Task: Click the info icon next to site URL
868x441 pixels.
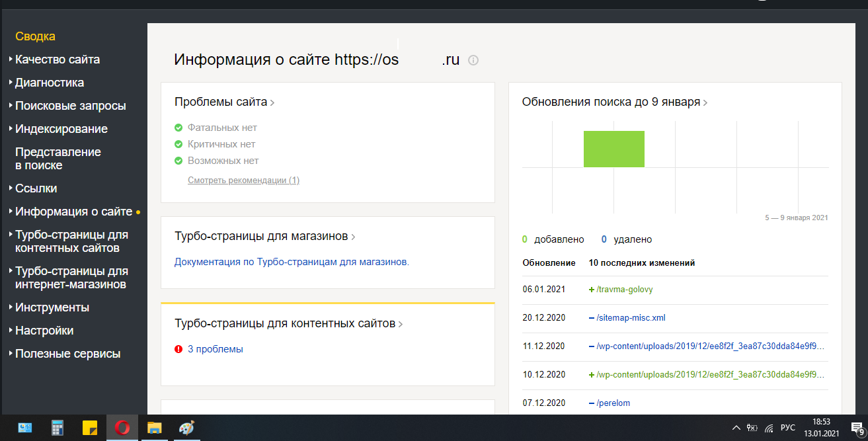Action: (473, 60)
